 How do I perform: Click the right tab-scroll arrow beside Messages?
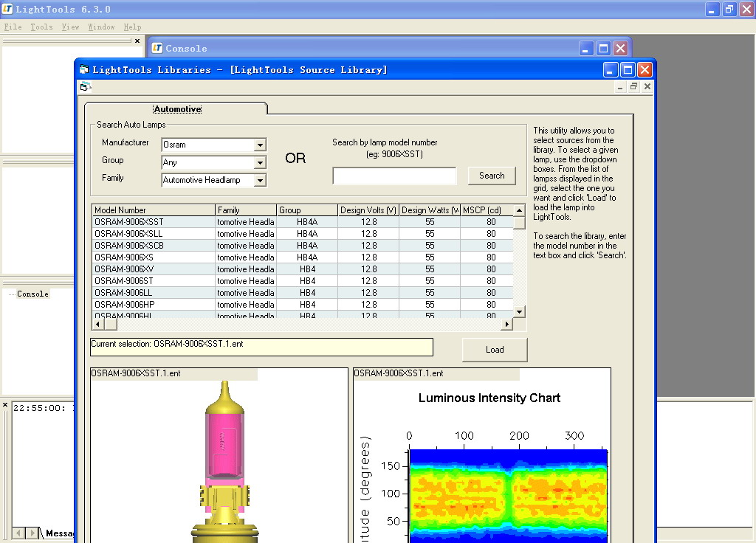click(x=32, y=533)
